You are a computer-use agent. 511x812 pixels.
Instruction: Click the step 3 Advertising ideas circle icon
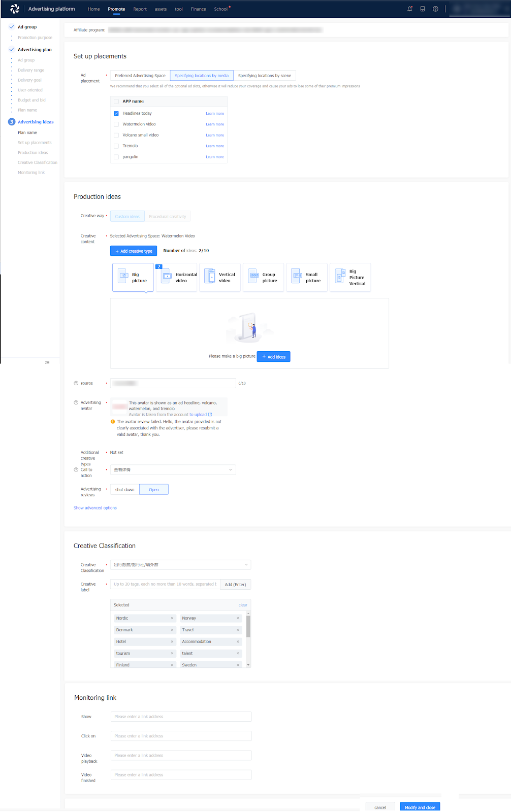[x=12, y=122]
